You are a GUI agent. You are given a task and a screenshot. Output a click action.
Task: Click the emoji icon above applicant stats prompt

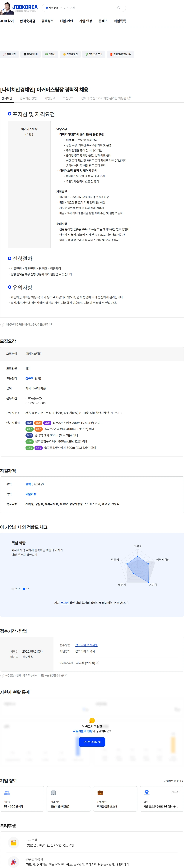tap(92, 720)
